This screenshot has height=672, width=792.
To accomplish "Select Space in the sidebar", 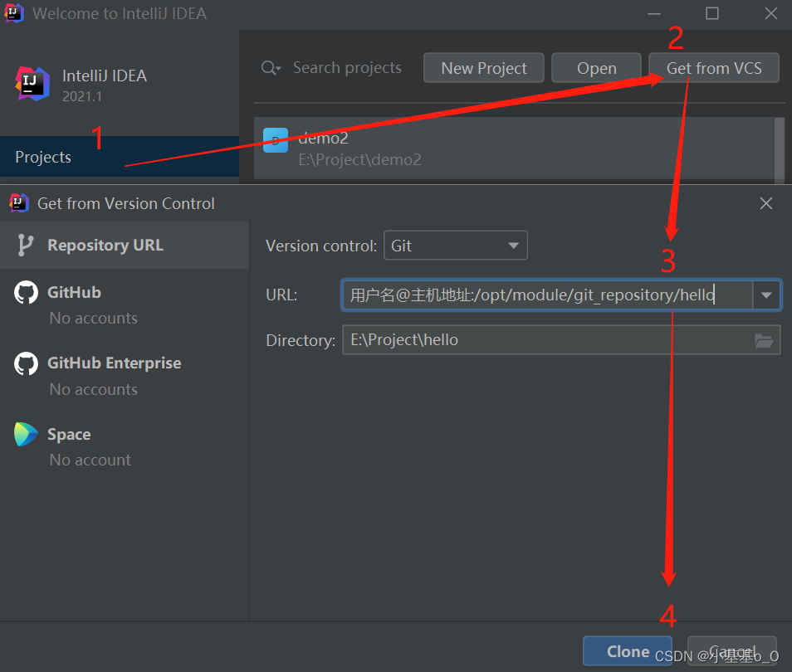I will click(x=125, y=446).
